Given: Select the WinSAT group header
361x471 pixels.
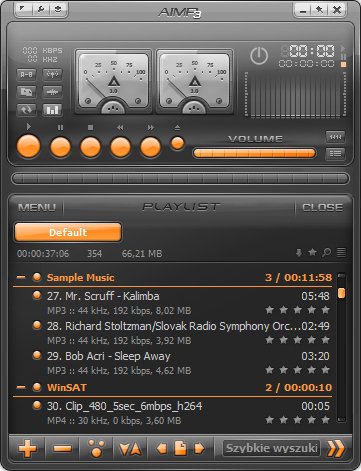Looking at the screenshot, I should point(173,388).
